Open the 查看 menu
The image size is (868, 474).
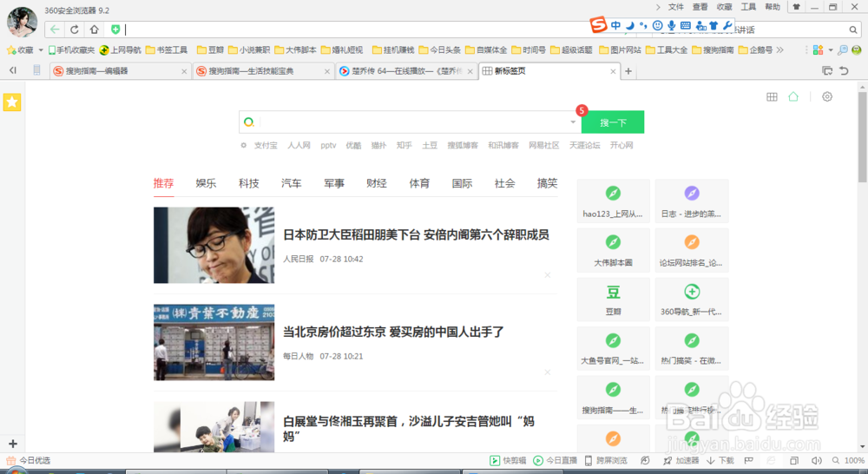(x=700, y=7)
